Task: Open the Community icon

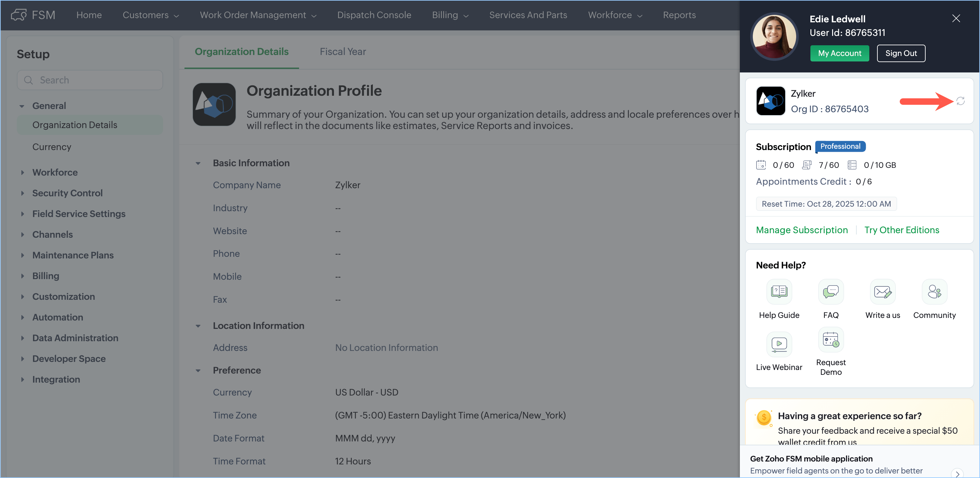Action: (934, 292)
